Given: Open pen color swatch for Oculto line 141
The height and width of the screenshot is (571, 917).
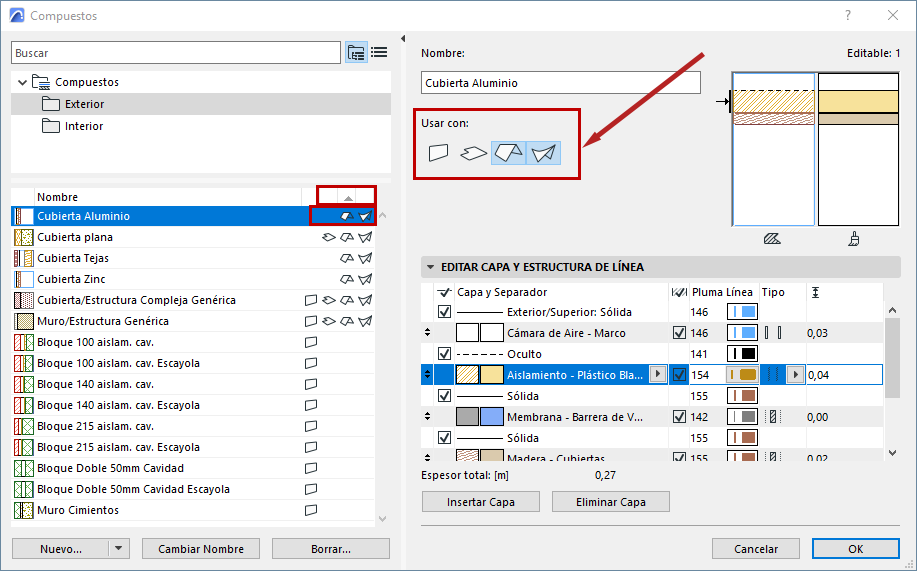Looking at the screenshot, I should 742,354.
